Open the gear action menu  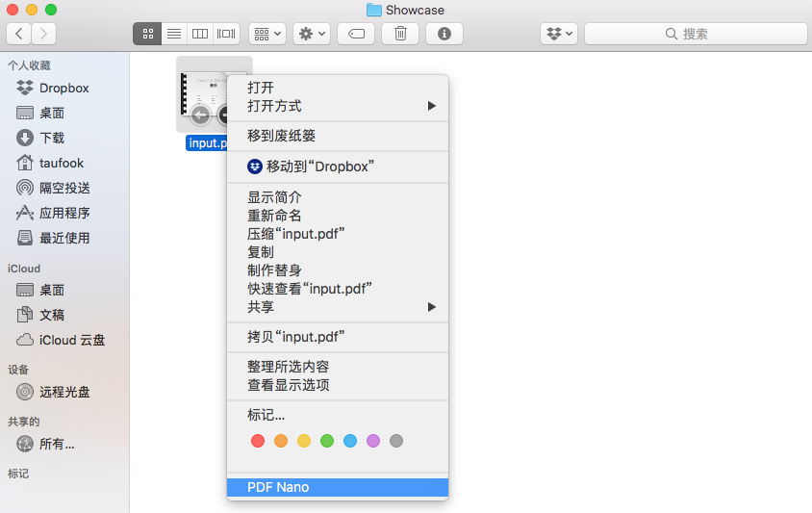(x=312, y=34)
